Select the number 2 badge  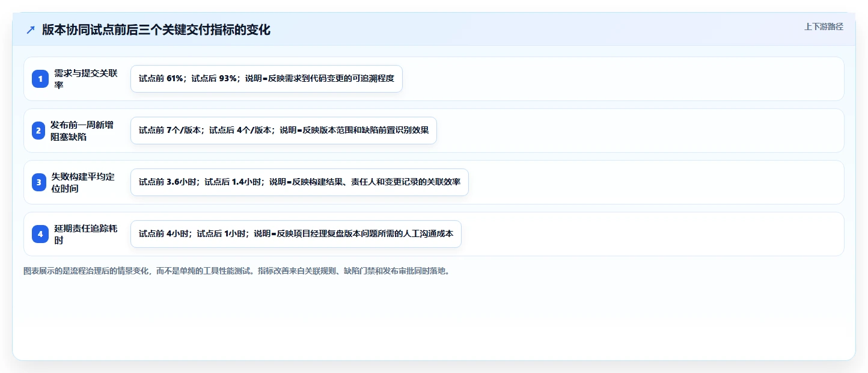(38, 131)
